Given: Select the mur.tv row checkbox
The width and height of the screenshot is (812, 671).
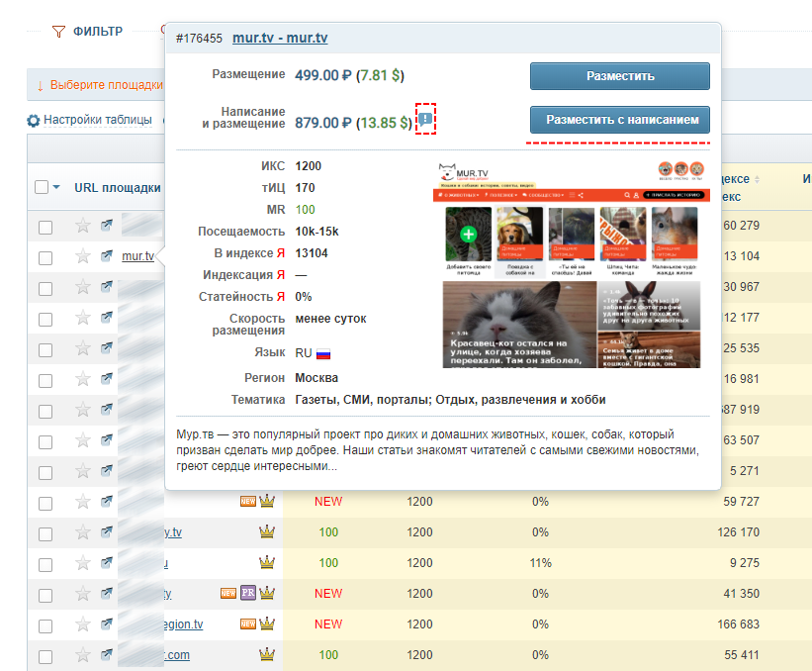Looking at the screenshot, I should [45, 257].
